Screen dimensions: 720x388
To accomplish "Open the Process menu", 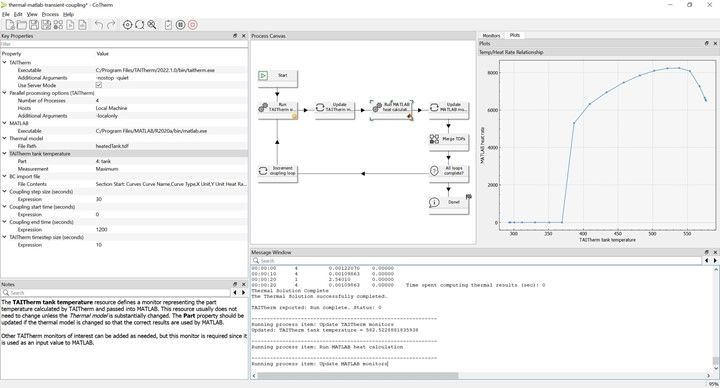I will pyautogui.click(x=50, y=14).
